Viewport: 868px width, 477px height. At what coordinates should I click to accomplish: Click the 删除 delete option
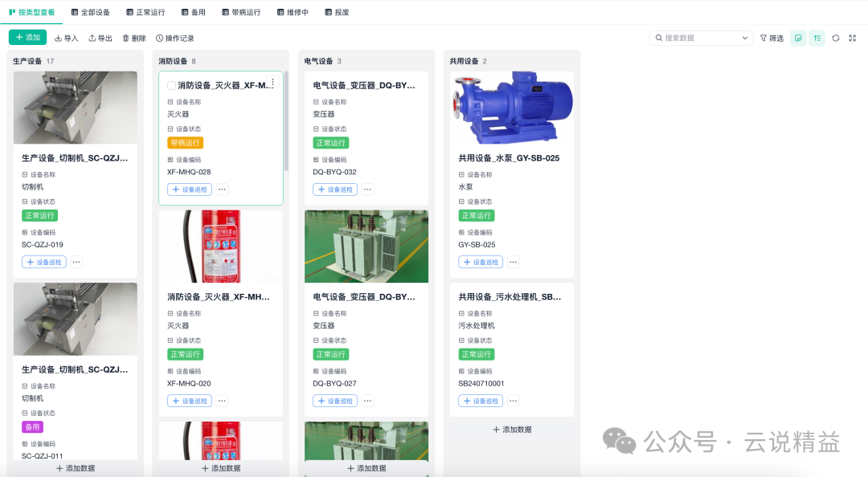coord(134,39)
